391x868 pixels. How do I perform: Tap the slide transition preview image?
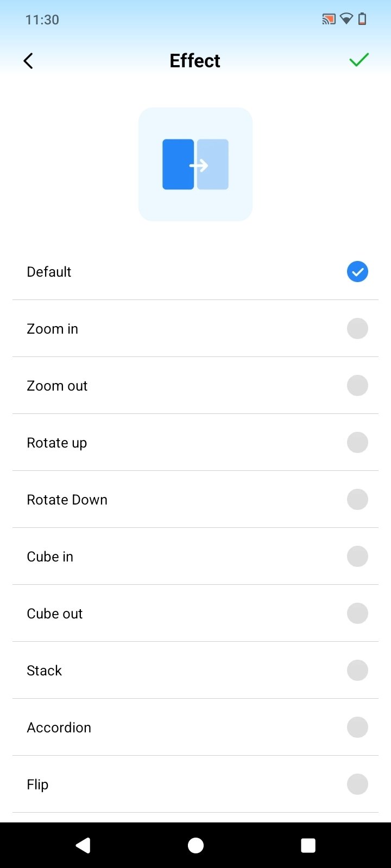[195, 164]
